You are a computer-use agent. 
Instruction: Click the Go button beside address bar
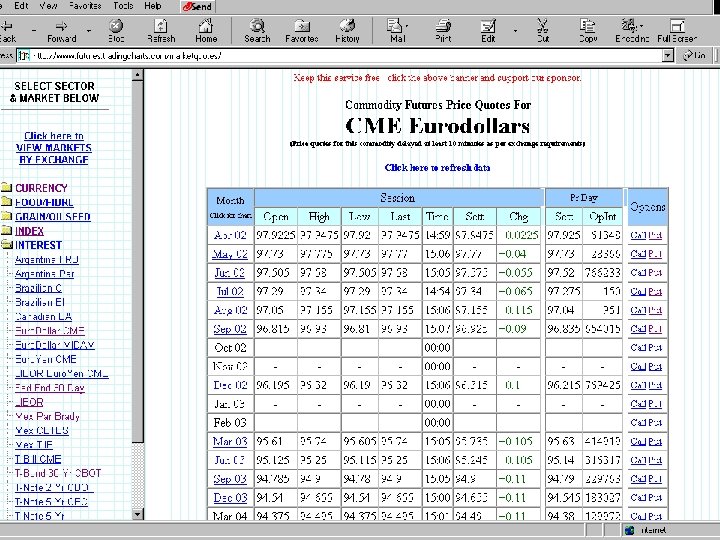coord(694,56)
